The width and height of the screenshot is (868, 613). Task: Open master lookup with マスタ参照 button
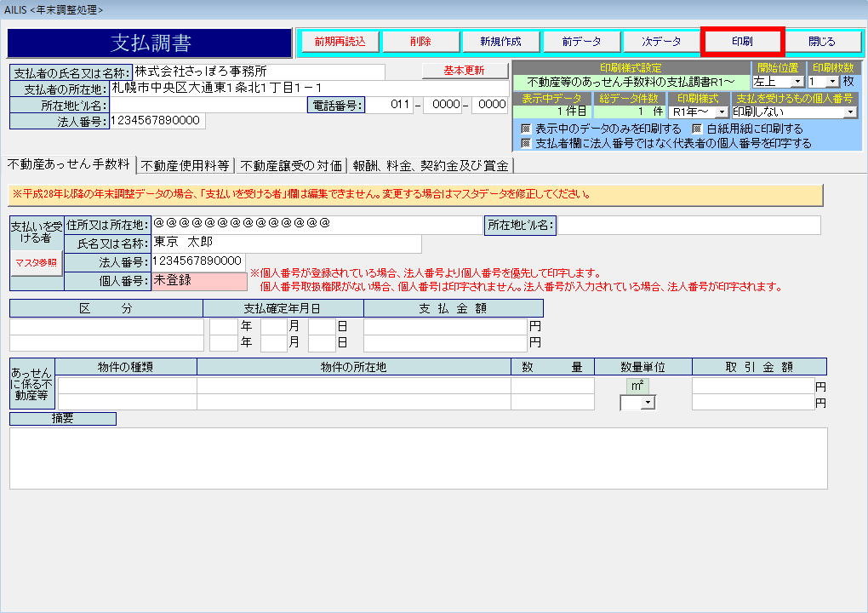tap(37, 262)
